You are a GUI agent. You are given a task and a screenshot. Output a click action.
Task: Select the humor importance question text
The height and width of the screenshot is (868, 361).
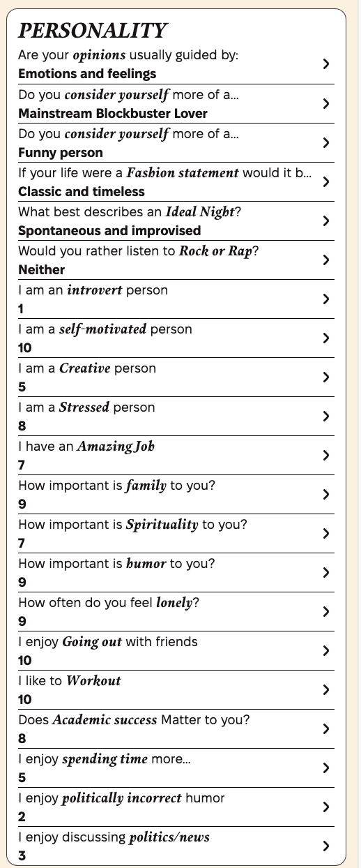[116, 564]
